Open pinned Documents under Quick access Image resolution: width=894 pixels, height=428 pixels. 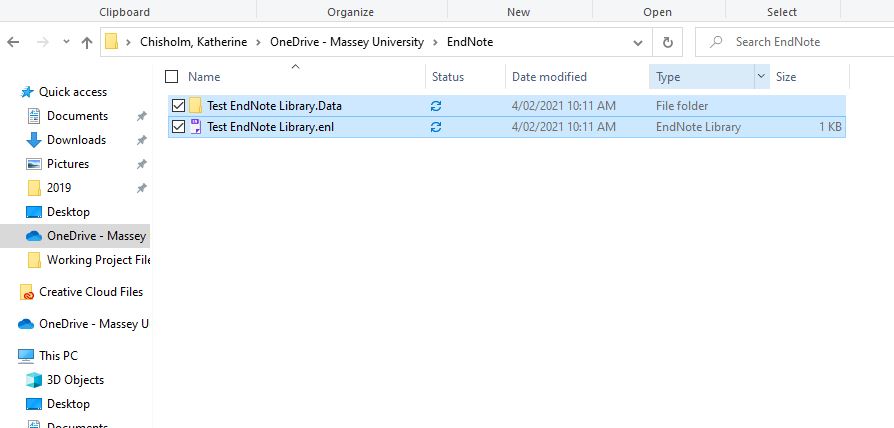pyautogui.click(x=78, y=116)
